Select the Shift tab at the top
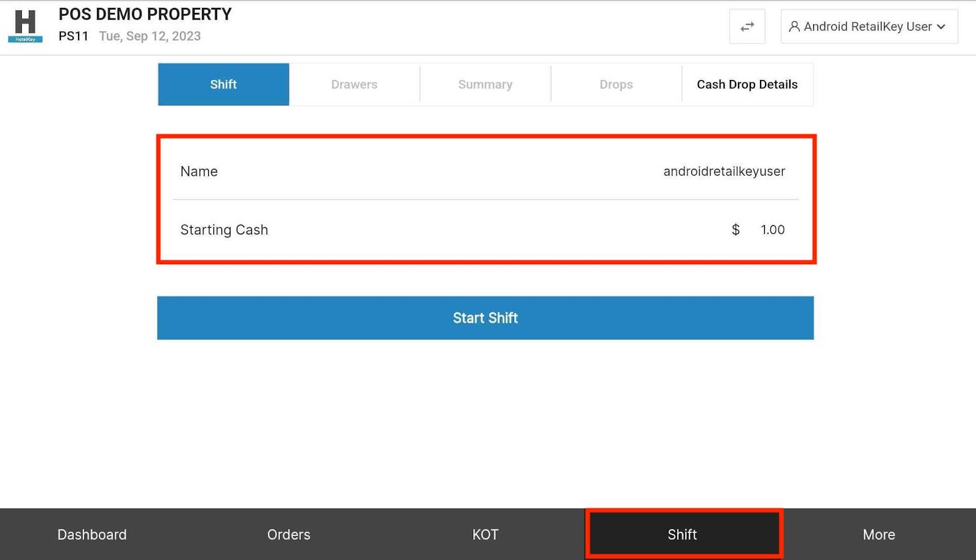Screen dimensions: 976x560 coord(223,84)
